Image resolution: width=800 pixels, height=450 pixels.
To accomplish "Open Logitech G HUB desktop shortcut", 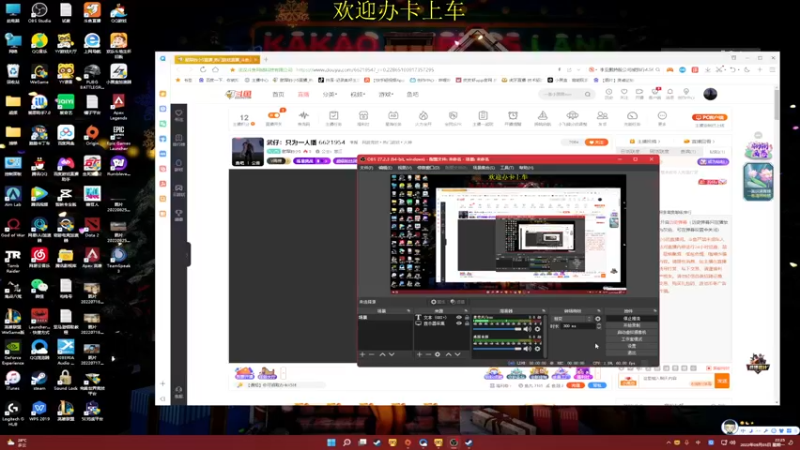I will 13,412.
